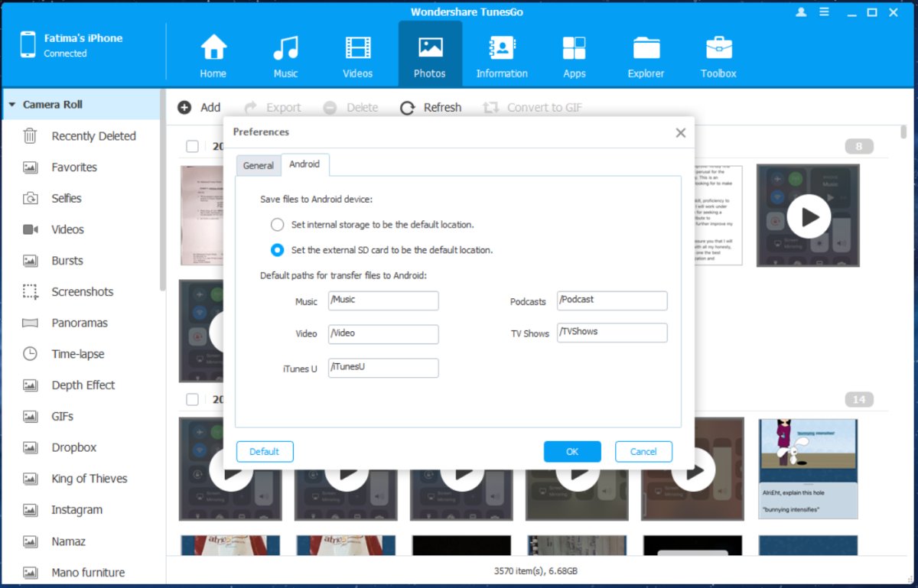Open the Screenshots album
The width and height of the screenshot is (918, 588).
click(x=81, y=292)
